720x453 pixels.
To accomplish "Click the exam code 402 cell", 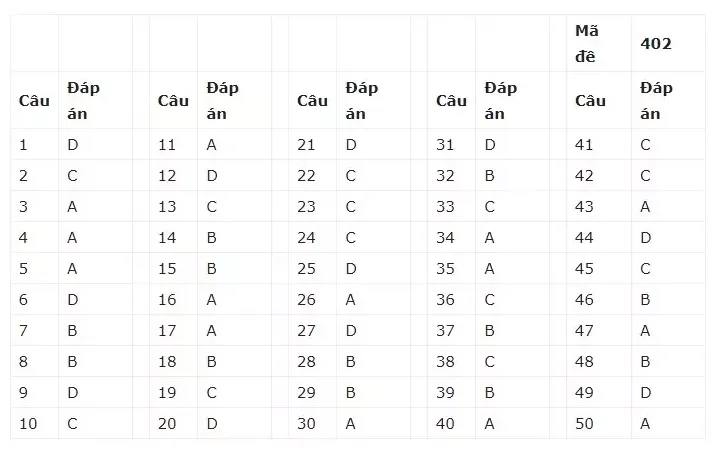I will pos(668,44).
